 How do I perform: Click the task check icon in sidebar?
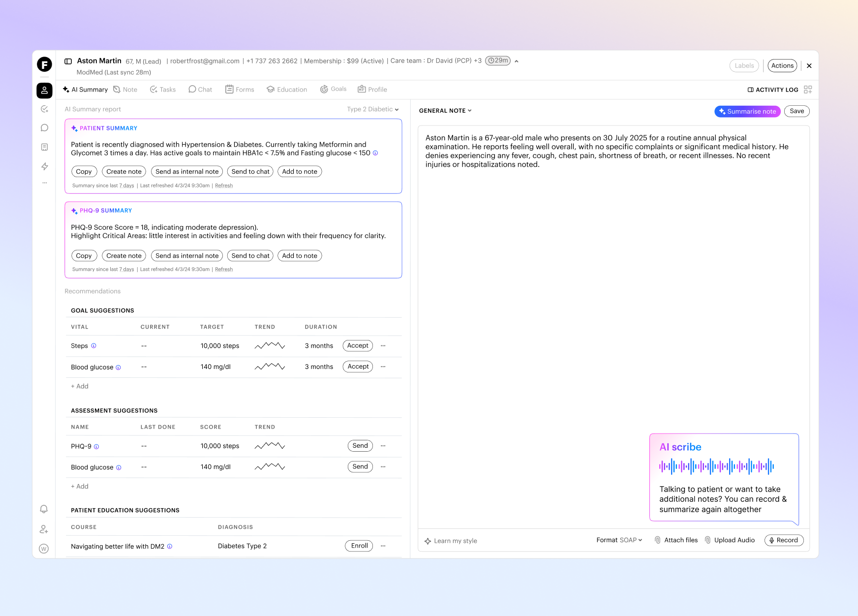[x=45, y=109]
